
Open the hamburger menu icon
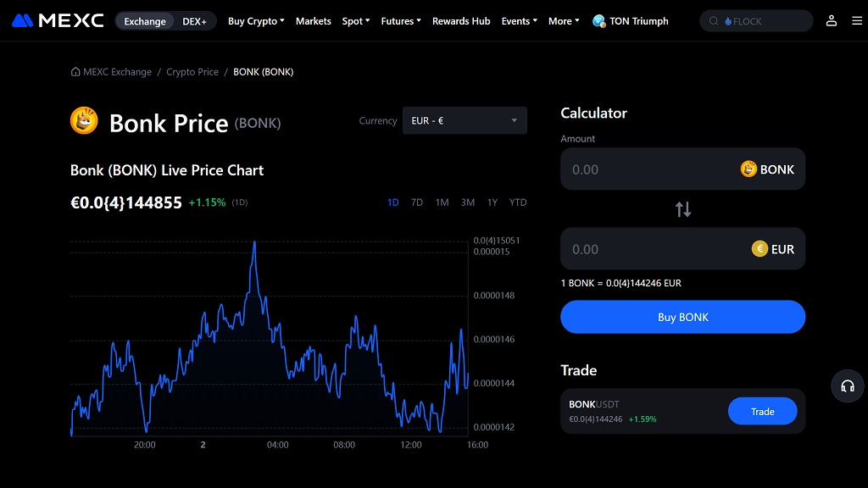pos(857,21)
